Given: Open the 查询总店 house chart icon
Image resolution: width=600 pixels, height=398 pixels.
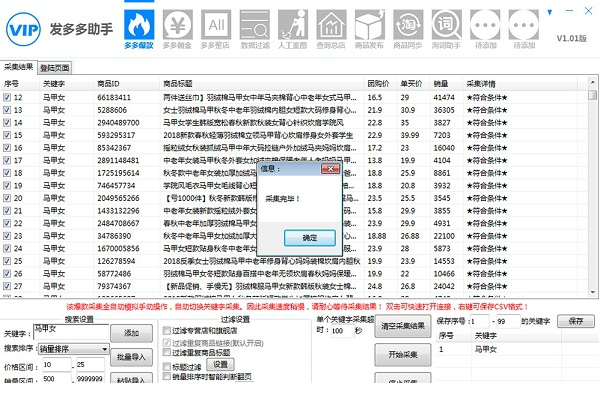Looking at the screenshot, I should [x=331, y=29].
